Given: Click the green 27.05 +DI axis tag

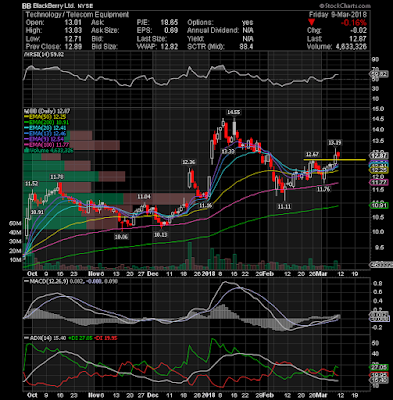Looking at the screenshot, I should click(379, 367).
